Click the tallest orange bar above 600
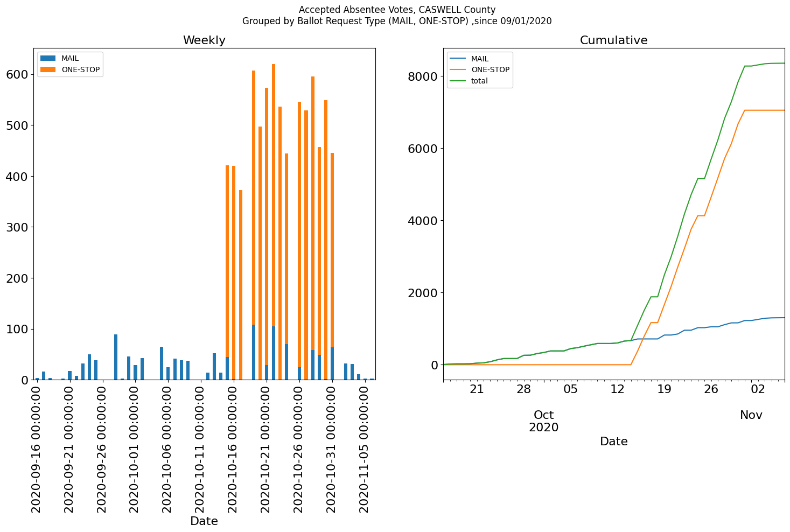 click(x=274, y=195)
